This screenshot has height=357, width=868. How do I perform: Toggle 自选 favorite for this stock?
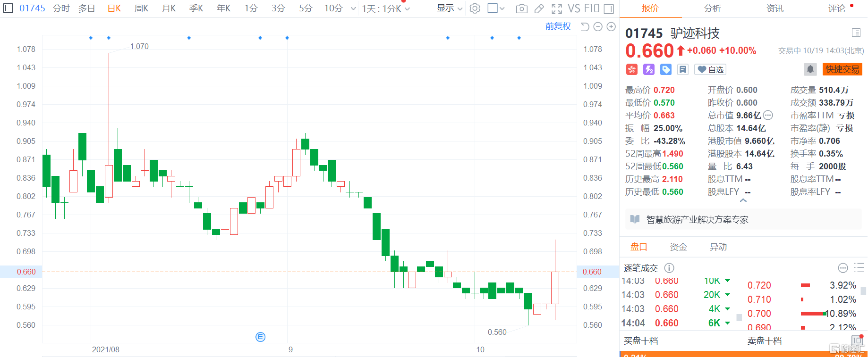pos(710,69)
